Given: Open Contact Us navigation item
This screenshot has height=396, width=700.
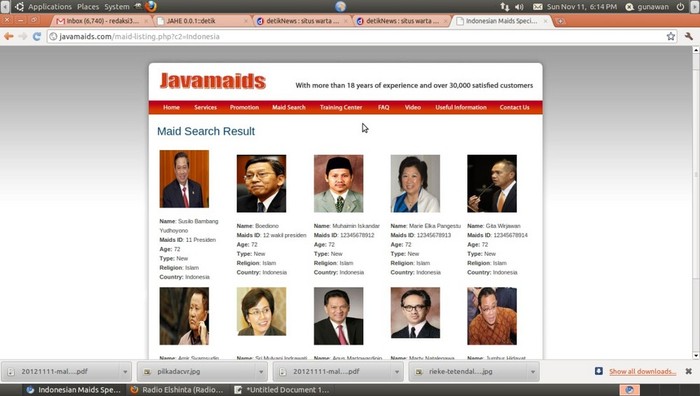Looking at the screenshot, I should point(514,107).
